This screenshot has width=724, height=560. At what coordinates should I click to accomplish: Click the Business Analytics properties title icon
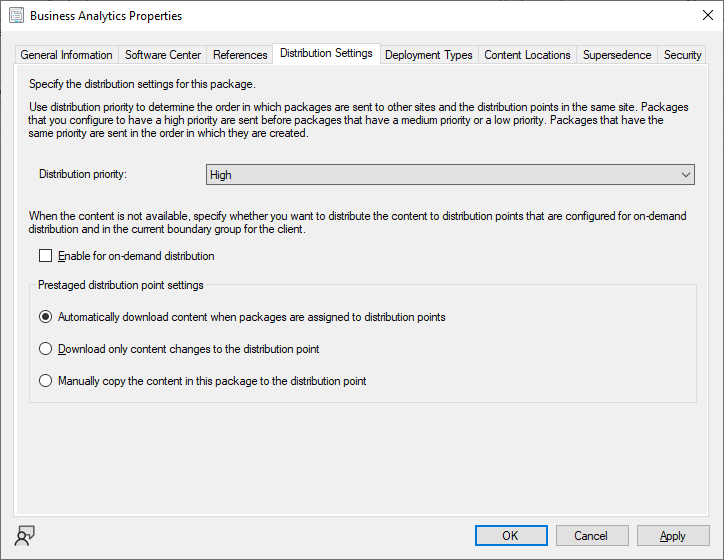point(16,15)
